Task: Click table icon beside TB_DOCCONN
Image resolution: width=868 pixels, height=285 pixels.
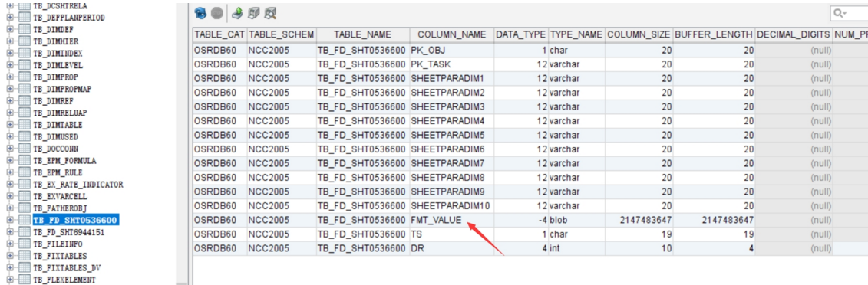Action: [x=24, y=149]
